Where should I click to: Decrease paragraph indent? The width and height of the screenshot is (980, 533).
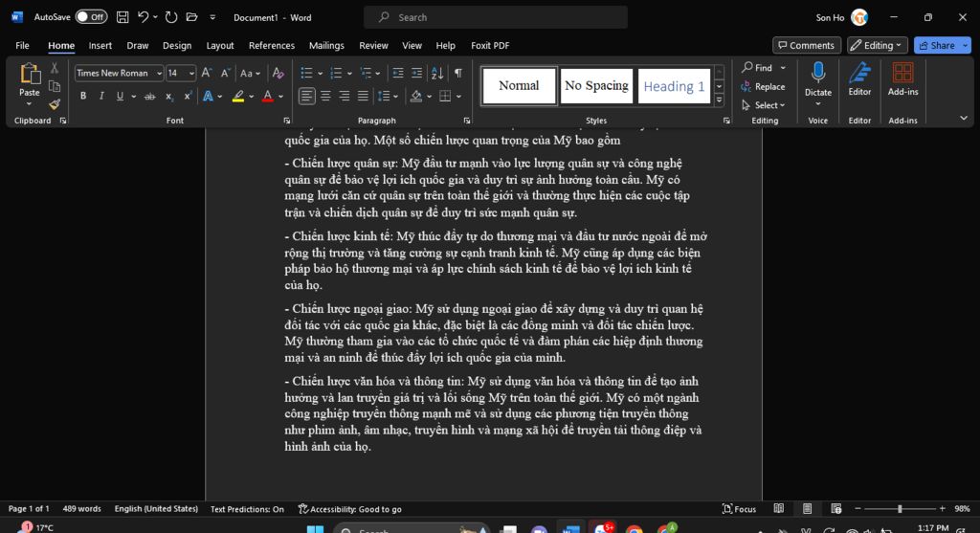coord(397,73)
